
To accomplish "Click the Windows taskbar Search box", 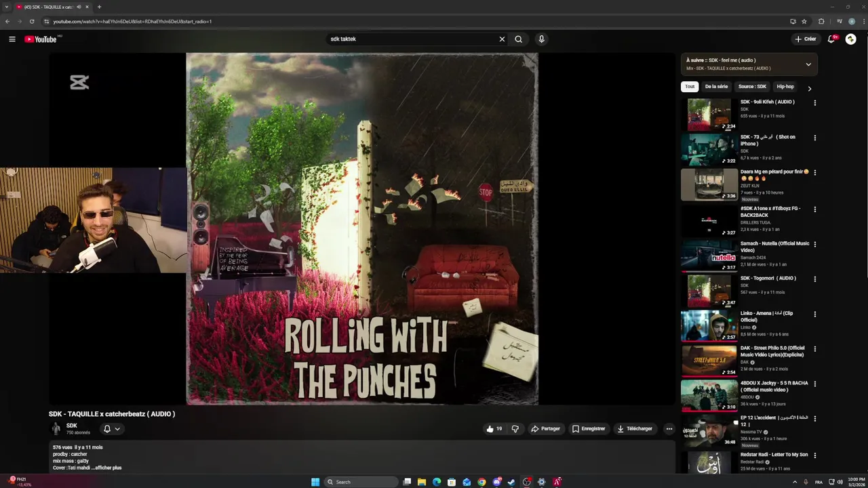I will pos(361,482).
